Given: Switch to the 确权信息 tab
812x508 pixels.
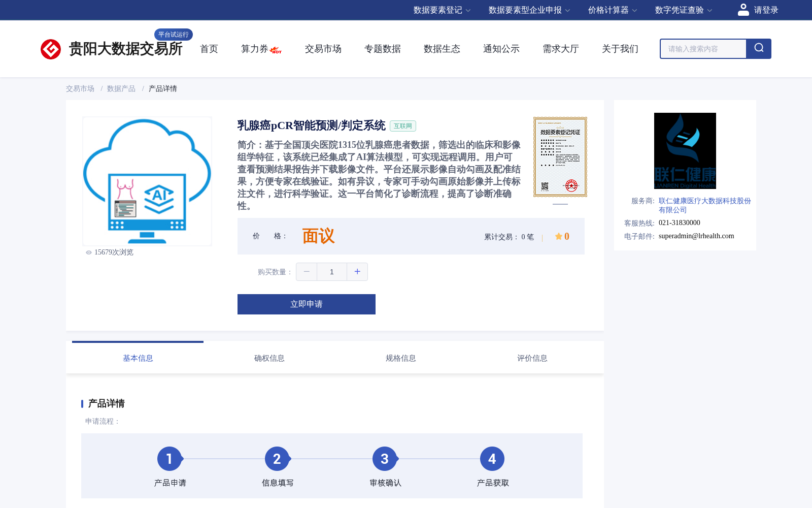Looking at the screenshot, I should tap(269, 358).
